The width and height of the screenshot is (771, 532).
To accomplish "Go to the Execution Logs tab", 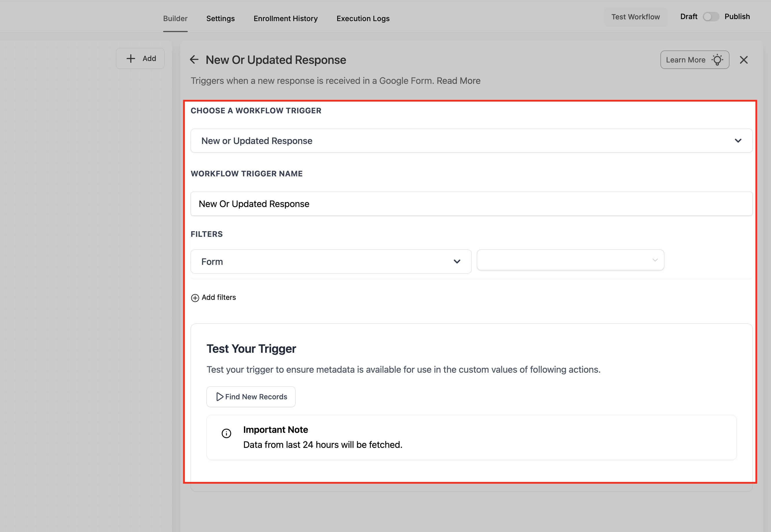I will (363, 19).
